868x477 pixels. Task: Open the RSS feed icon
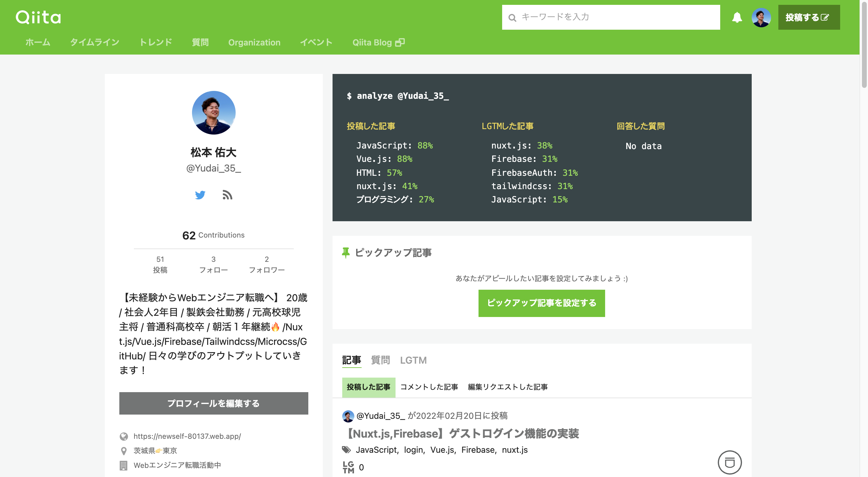tap(227, 195)
